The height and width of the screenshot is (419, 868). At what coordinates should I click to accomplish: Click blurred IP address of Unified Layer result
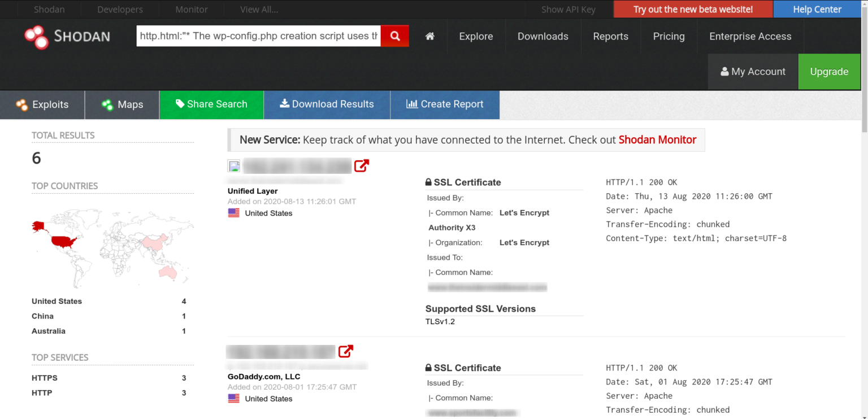[x=298, y=166]
